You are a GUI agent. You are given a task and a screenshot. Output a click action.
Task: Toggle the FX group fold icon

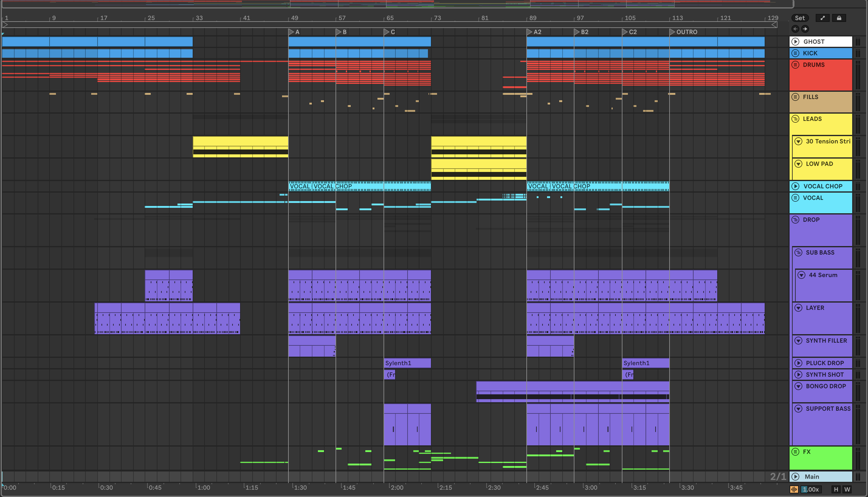click(x=795, y=452)
